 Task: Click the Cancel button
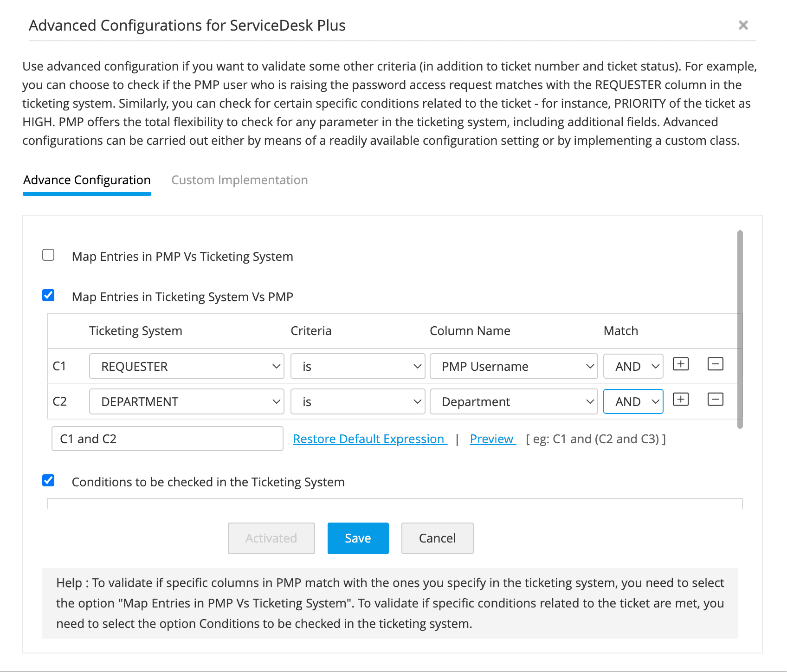coord(437,538)
